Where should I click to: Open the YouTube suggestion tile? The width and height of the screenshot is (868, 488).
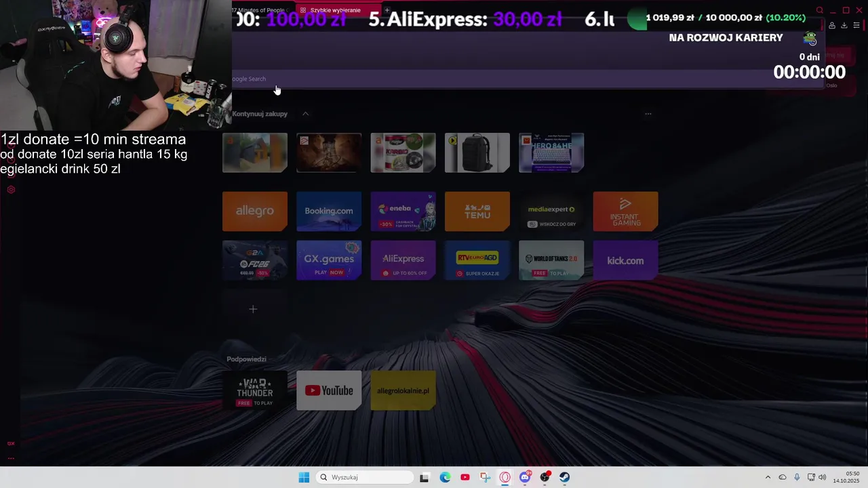329,390
